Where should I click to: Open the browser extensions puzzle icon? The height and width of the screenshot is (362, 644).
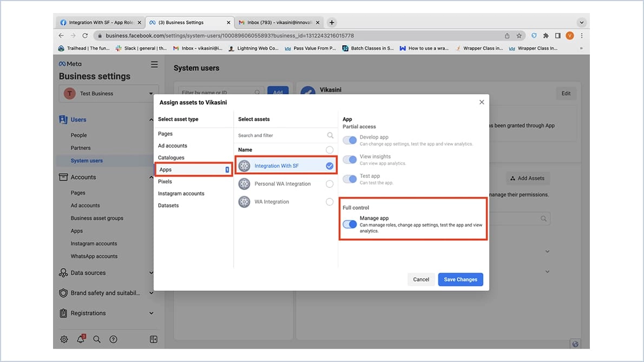click(546, 36)
